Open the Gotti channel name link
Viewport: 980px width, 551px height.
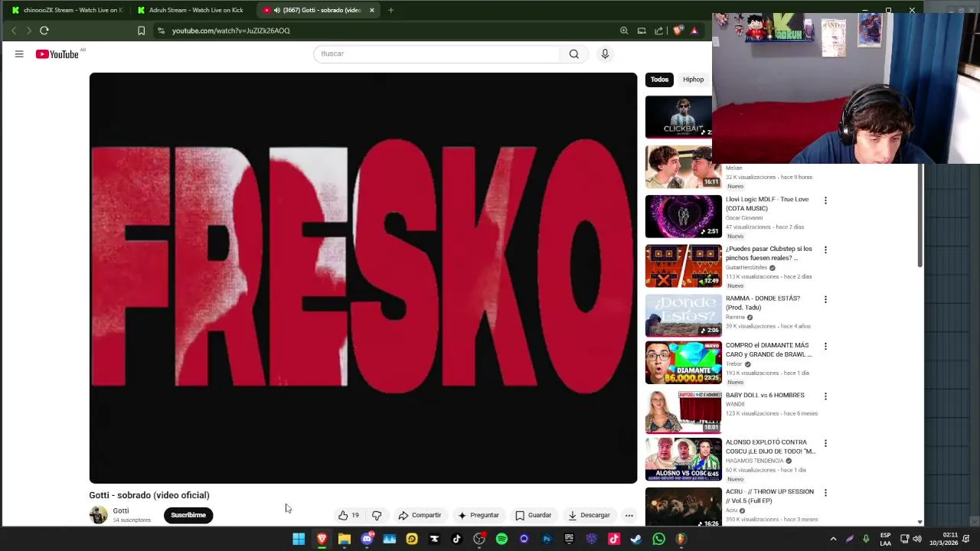click(121, 510)
